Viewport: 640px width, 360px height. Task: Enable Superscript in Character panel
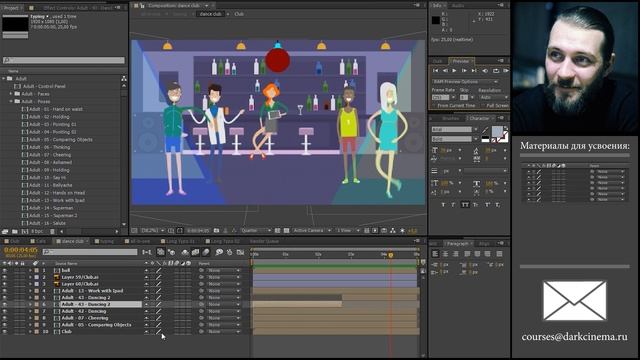[x=487, y=205]
